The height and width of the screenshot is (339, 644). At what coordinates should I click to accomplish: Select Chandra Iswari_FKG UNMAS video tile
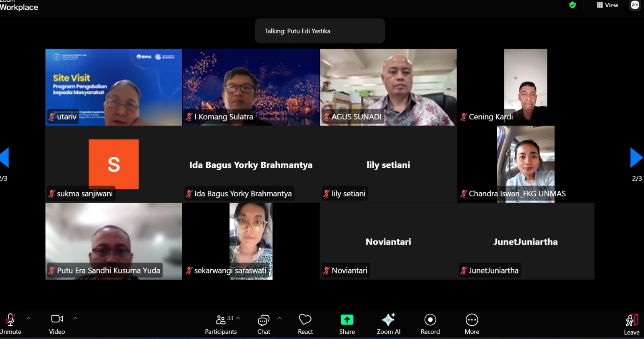[x=526, y=164]
